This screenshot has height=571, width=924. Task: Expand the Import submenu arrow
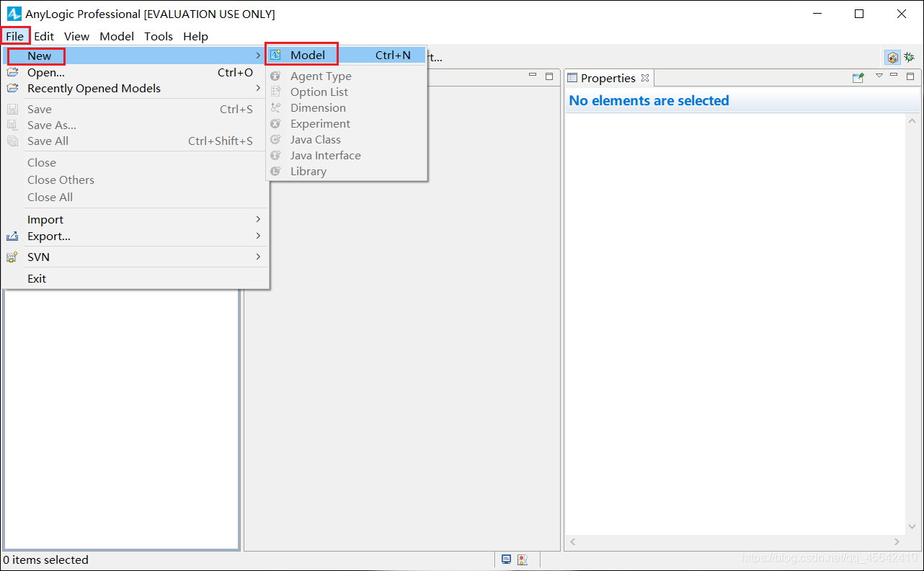(258, 219)
